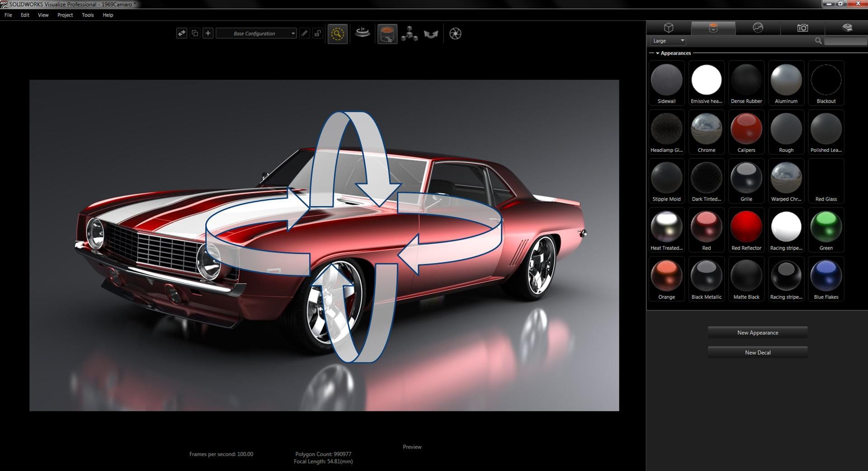Click the Polygon Count status text
This screenshot has height=471, width=868.
[x=323, y=454]
